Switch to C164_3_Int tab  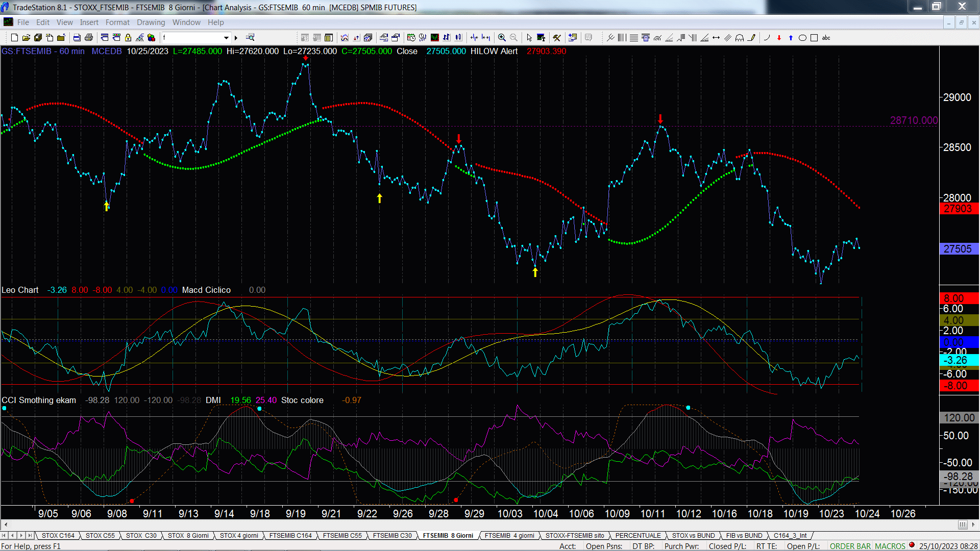click(790, 535)
